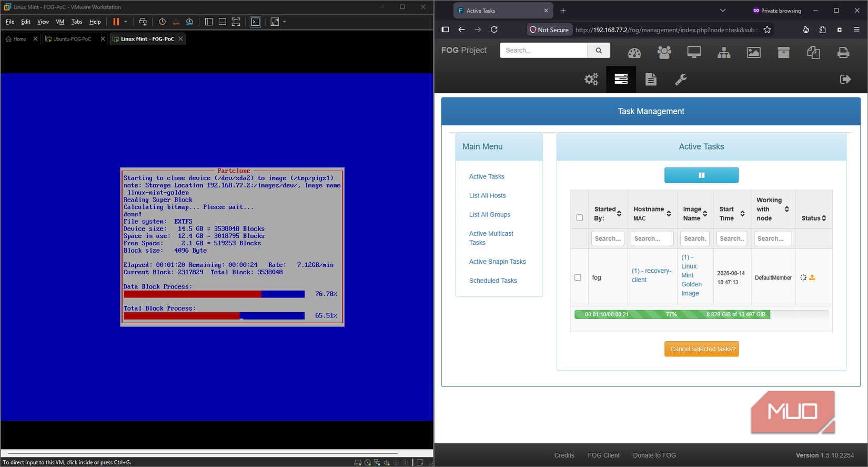Open FOG Storage archive icon
Screen dimensions: 868x467
(x=784, y=52)
